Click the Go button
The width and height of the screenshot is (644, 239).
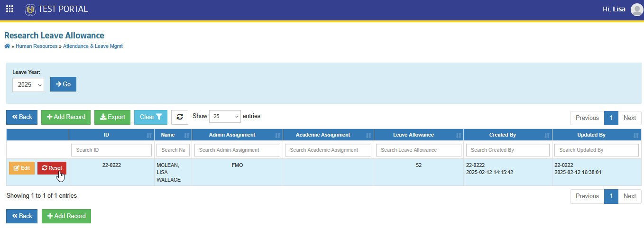pos(63,84)
